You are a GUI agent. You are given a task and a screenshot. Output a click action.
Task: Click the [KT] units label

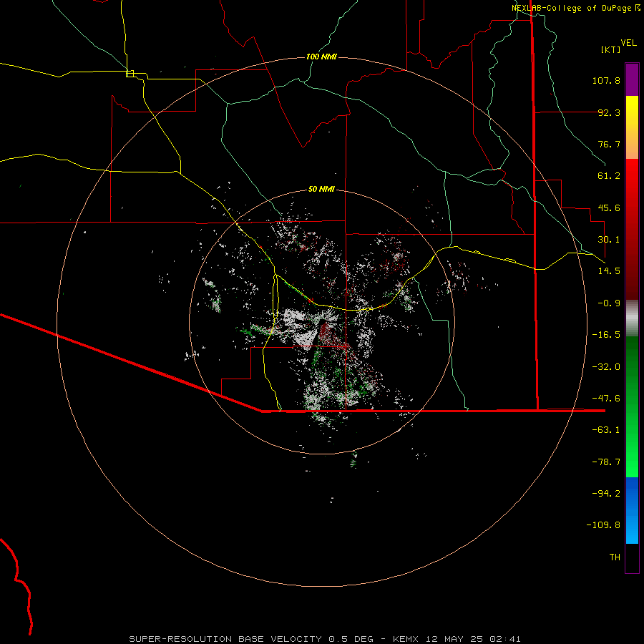611,49
